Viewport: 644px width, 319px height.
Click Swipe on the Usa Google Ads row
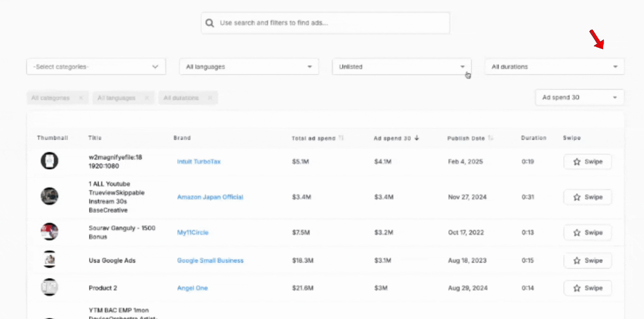(x=587, y=260)
